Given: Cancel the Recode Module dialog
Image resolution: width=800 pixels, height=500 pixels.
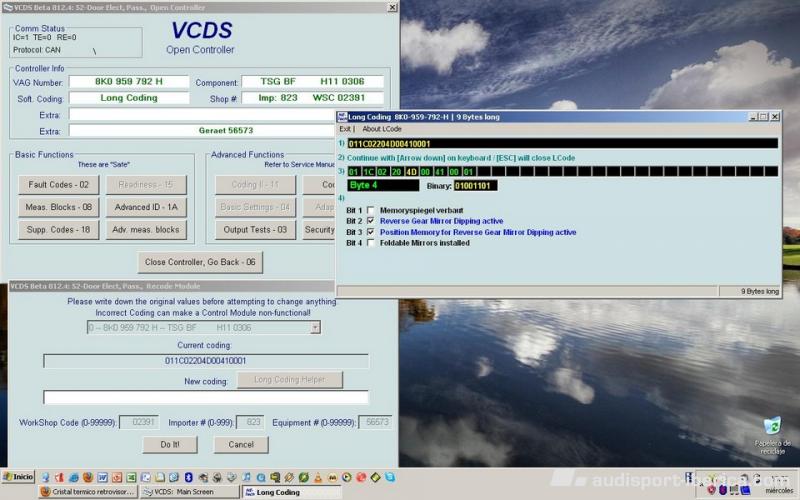Looking at the screenshot, I should click(x=241, y=444).
